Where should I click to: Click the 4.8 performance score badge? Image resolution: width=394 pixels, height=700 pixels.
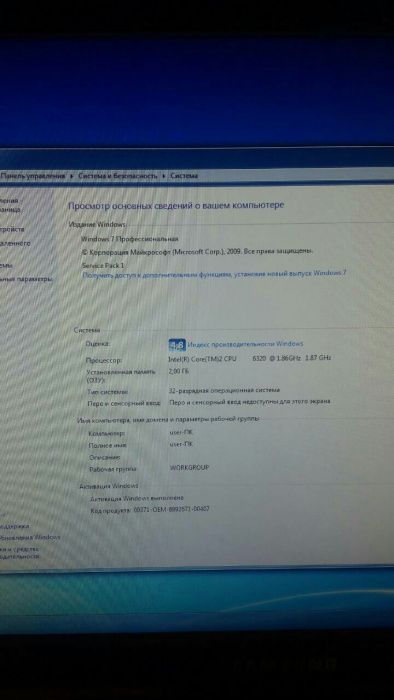click(177, 345)
